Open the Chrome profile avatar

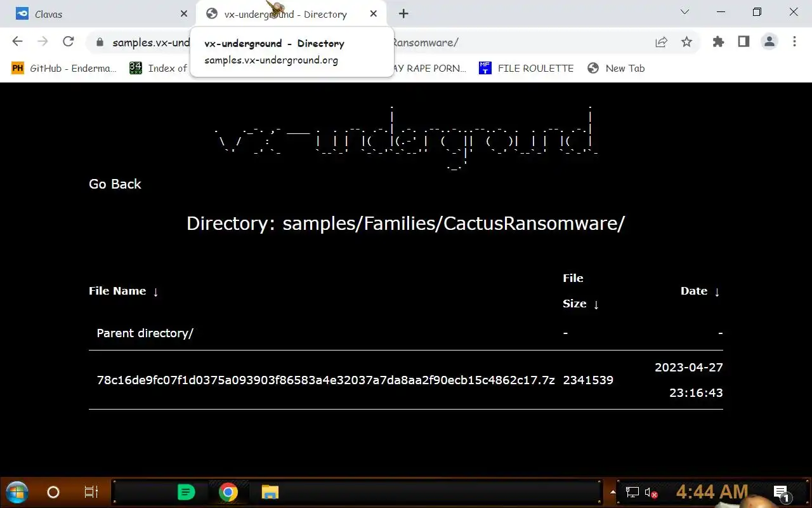(769, 42)
